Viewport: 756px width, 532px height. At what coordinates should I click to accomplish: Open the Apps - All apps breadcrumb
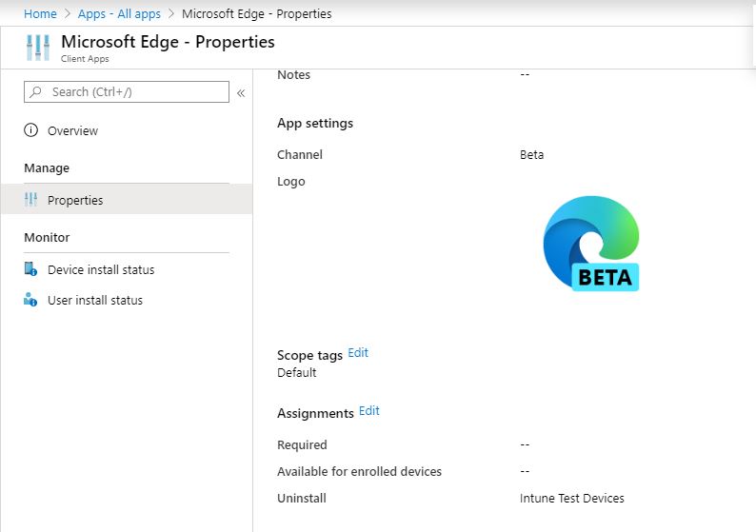click(119, 14)
